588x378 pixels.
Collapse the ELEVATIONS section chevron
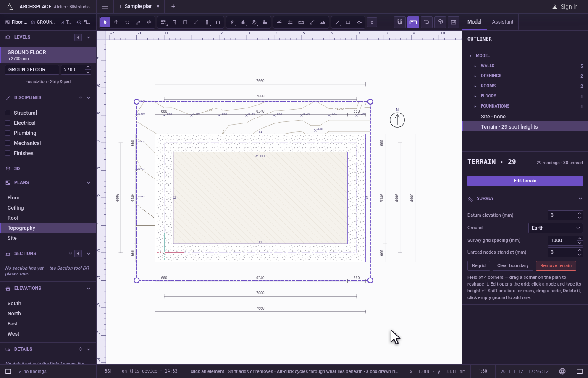tap(89, 289)
